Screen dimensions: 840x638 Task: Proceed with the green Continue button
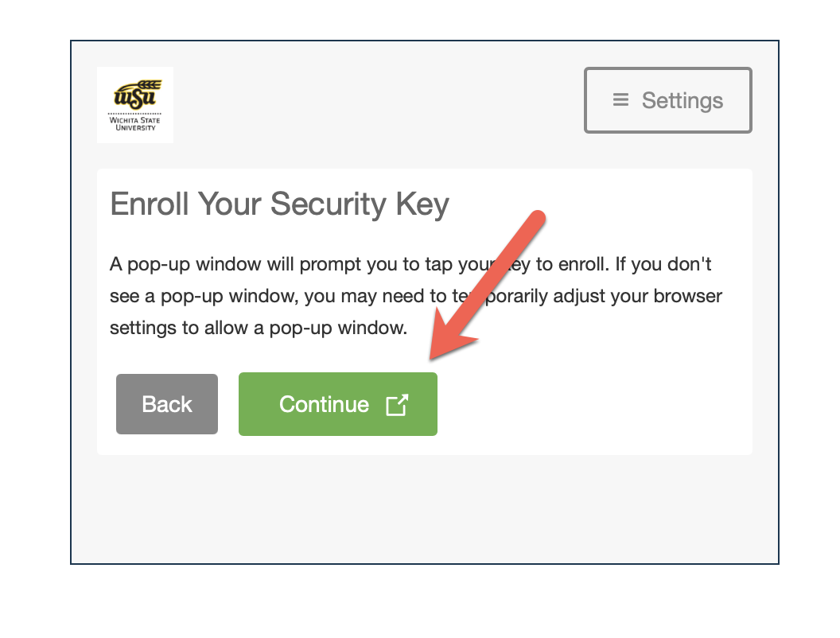[338, 404]
